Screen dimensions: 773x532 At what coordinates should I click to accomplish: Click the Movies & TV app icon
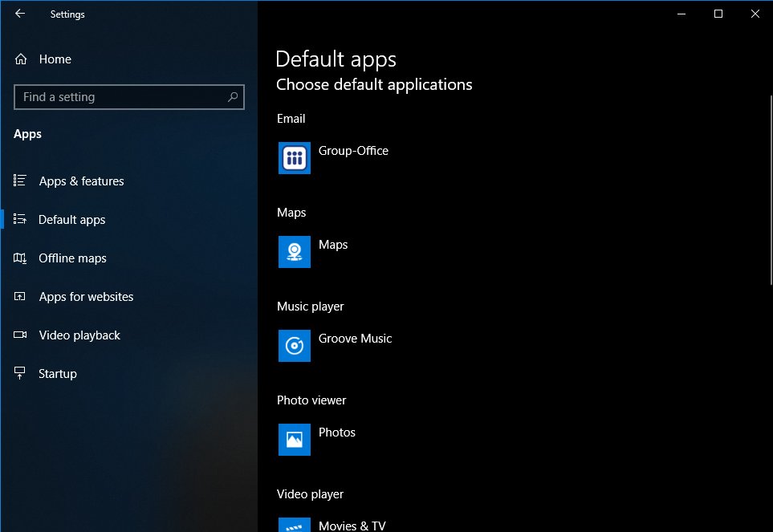[295, 525]
